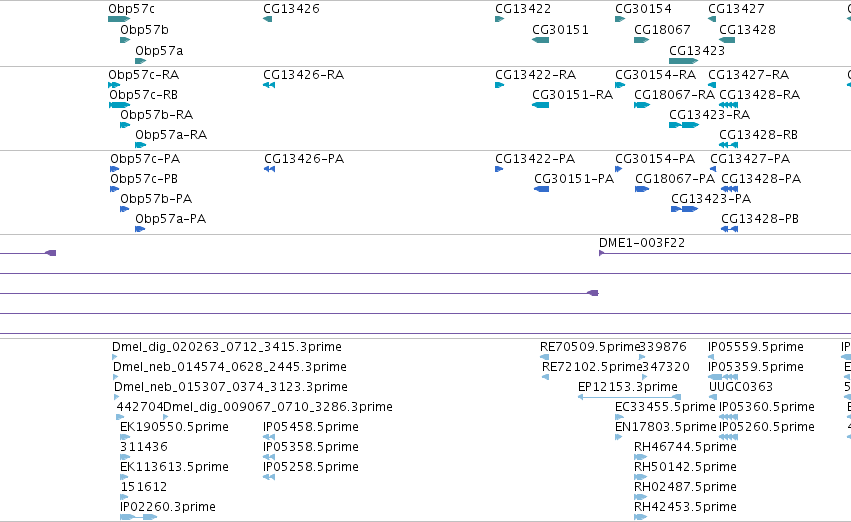Click the Obp57a-PA label

click(x=170, y=219)
